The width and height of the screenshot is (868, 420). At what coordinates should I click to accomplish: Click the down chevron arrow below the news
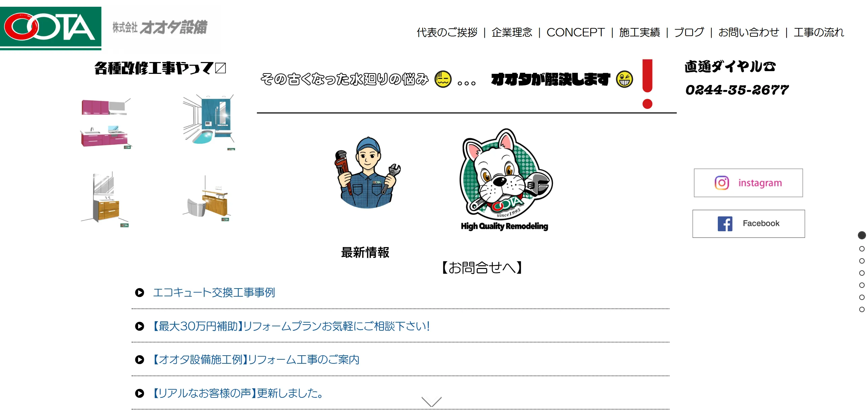click(x=431, y=401)
